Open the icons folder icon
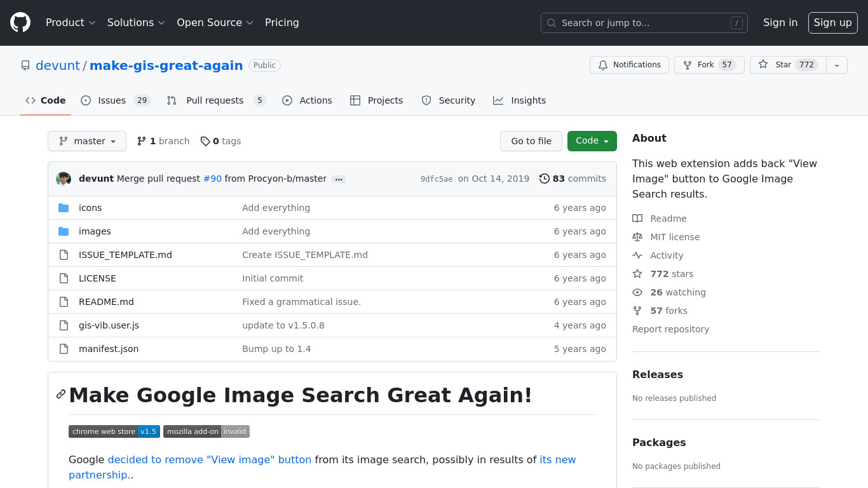This screenshot has height=488, width=868. (x=64, y=208)
